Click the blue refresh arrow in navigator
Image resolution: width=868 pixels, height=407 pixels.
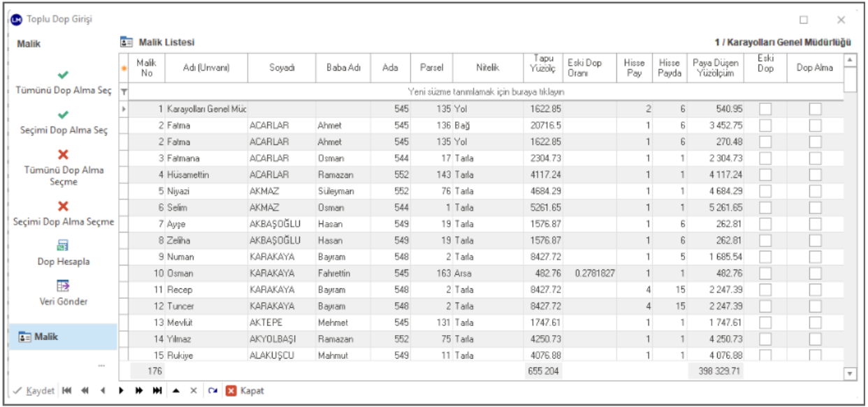[x=212, y=391]
